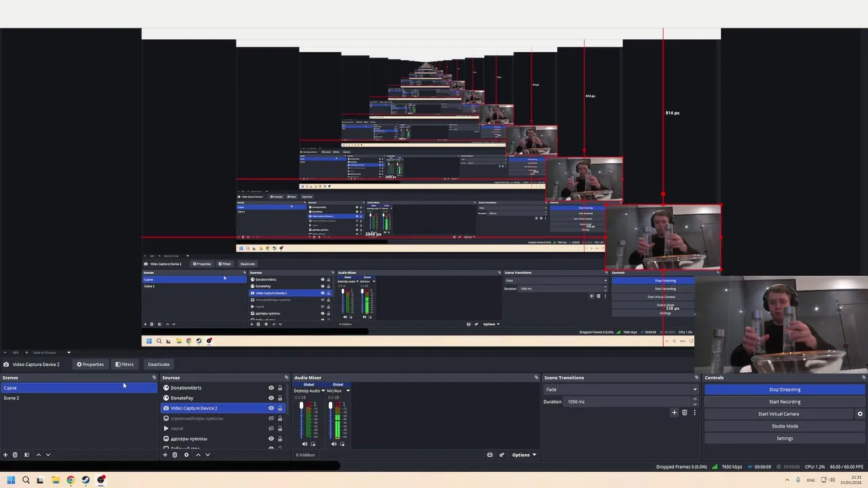
Task: Adjust the Desktop Audio volume slider
Action: pyautogui.click(x=301, y=420)
